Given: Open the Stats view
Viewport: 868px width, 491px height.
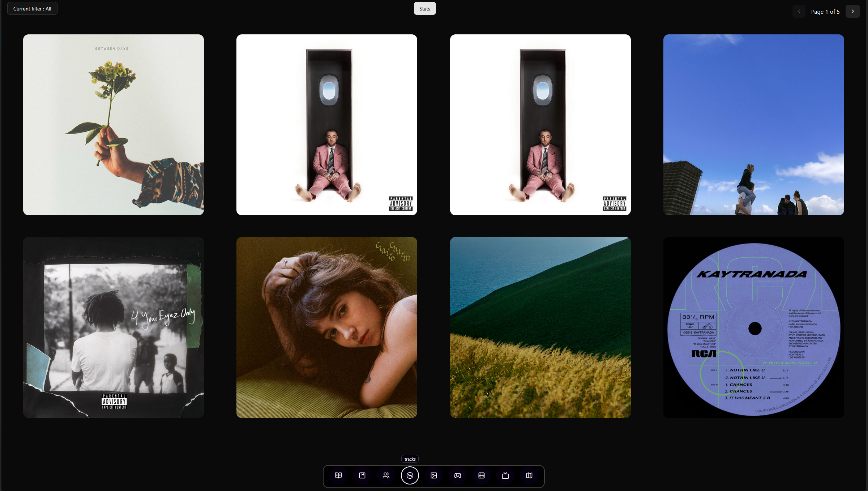Looking at the screenshot, I should 425,8.
